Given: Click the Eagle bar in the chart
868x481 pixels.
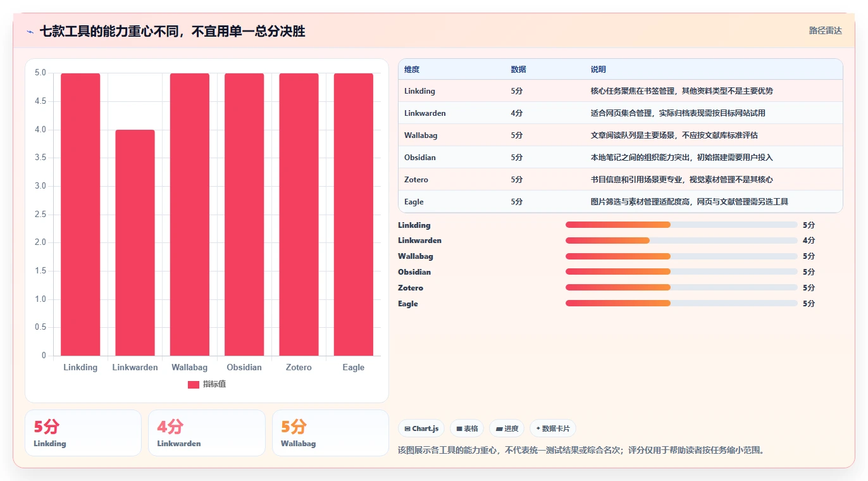Looking at the screenshot, I should (354, 215).
